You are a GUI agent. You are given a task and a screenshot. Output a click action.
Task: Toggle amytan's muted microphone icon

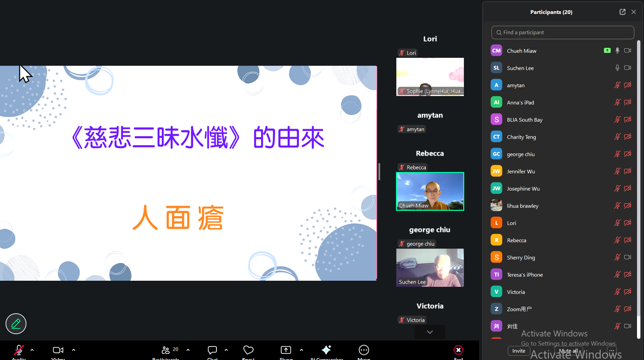[617, 85]
